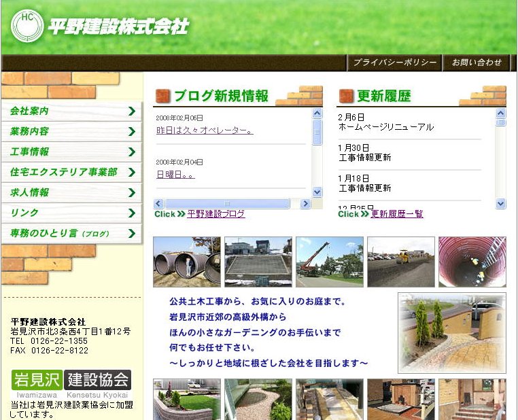Open the brick entrance steps photo
Screen dimensions: 518x420
point(472,400)
